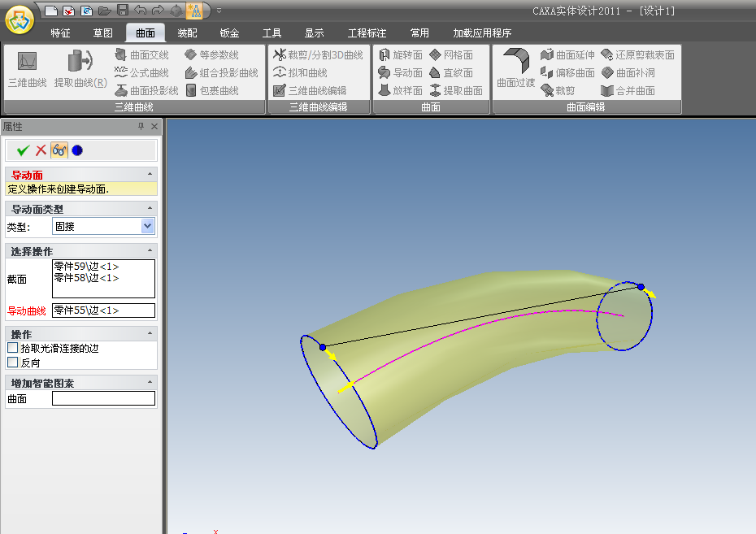Screen dimensions: 756x534
Task: Collapse the 增加智能图素 section
Action: [x=150, y=382]
